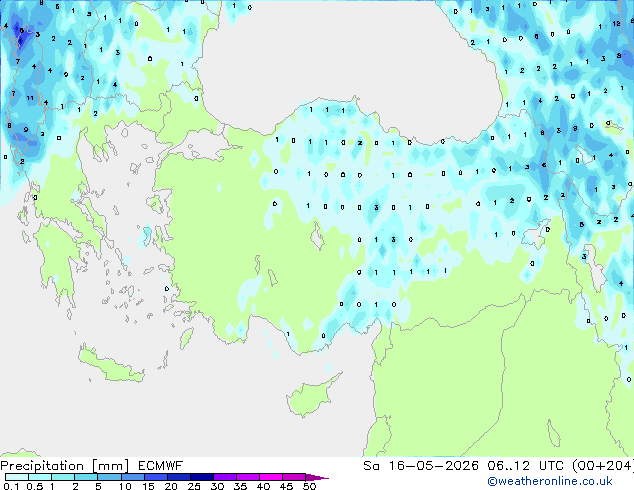Click the '30' legend scale label

click(217, 486)
